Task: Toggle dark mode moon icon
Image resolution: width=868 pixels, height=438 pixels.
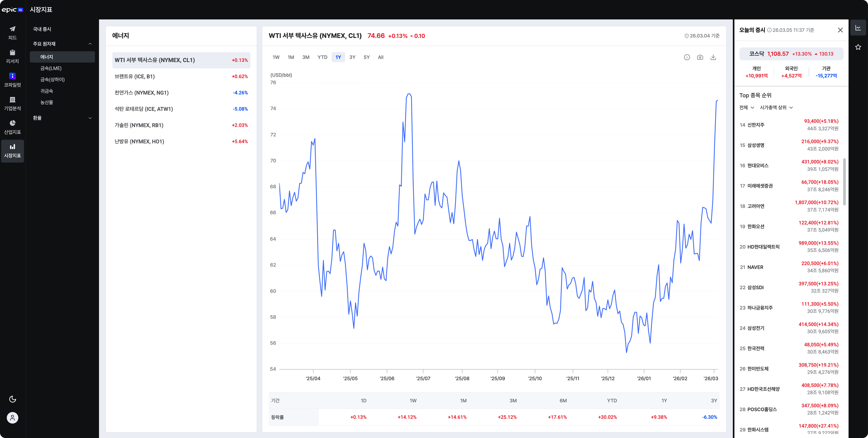Action: click(12, 399)
